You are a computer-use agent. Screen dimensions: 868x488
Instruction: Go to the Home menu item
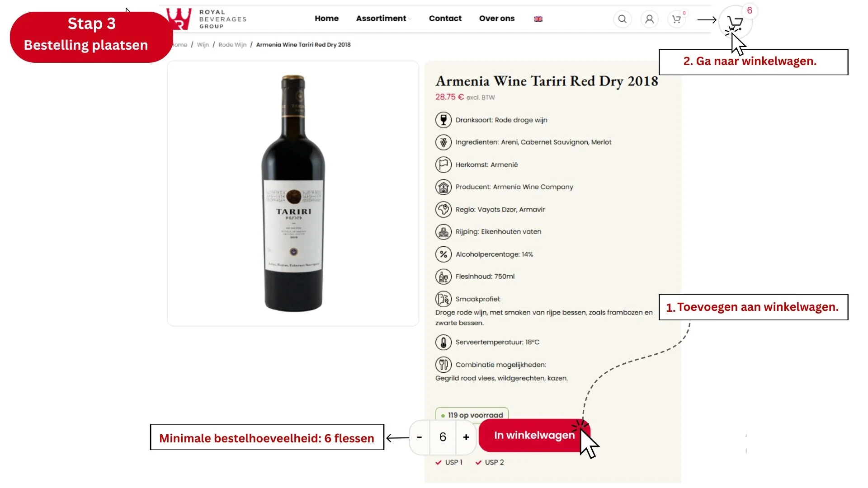point(326,19)
